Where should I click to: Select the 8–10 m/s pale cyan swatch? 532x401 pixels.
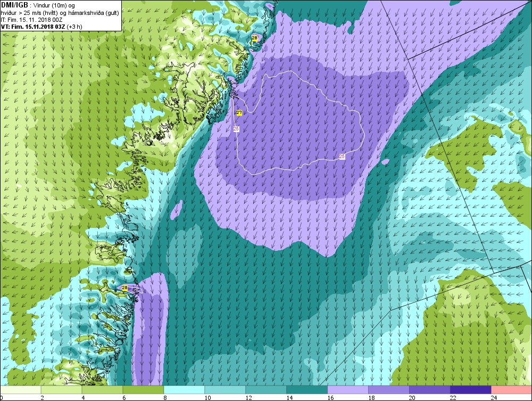tap(184, 390)
